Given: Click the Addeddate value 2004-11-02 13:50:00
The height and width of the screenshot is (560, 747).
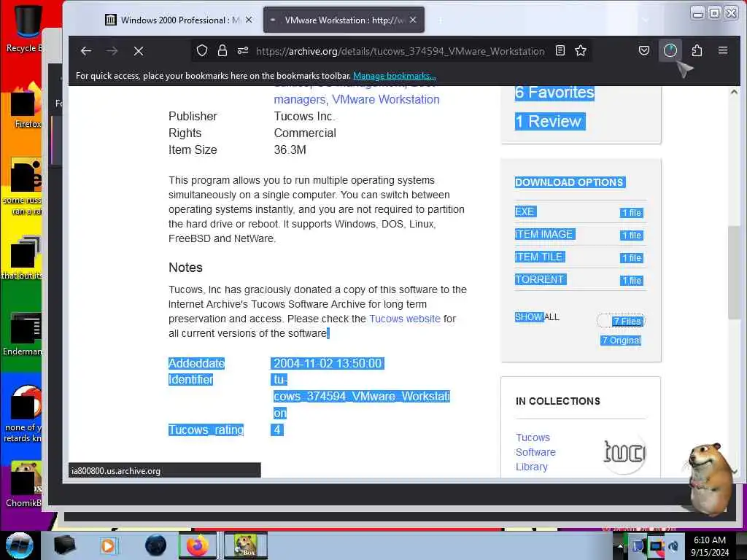Looking at the screenshot, I should coord(328,363).
